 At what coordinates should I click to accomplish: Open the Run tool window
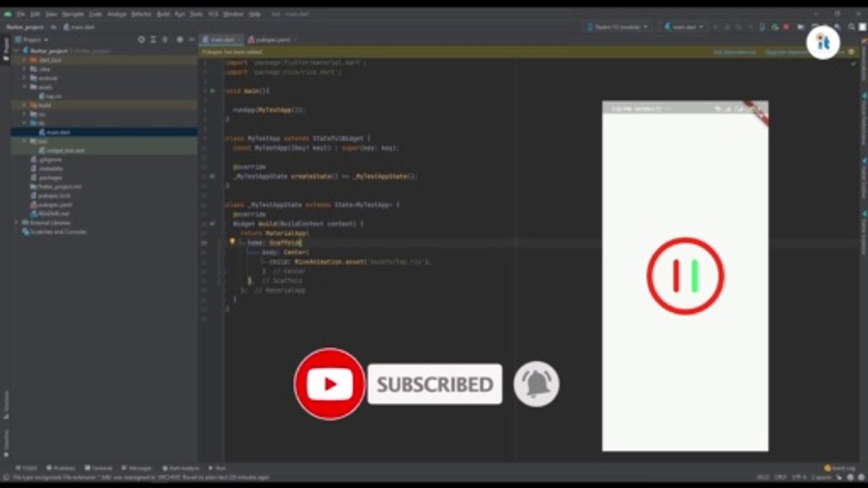pyautogui.click(x=218, y=468)
